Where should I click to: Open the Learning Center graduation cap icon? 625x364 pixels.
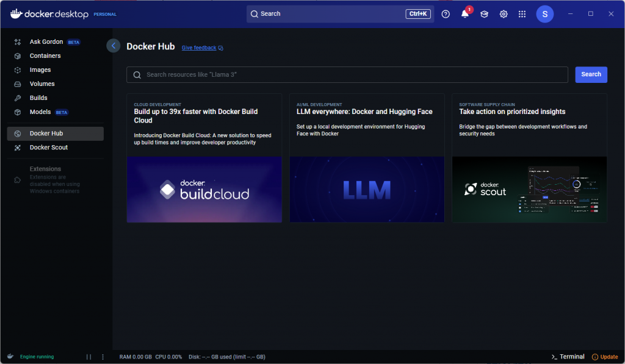(x=484, y=14)
